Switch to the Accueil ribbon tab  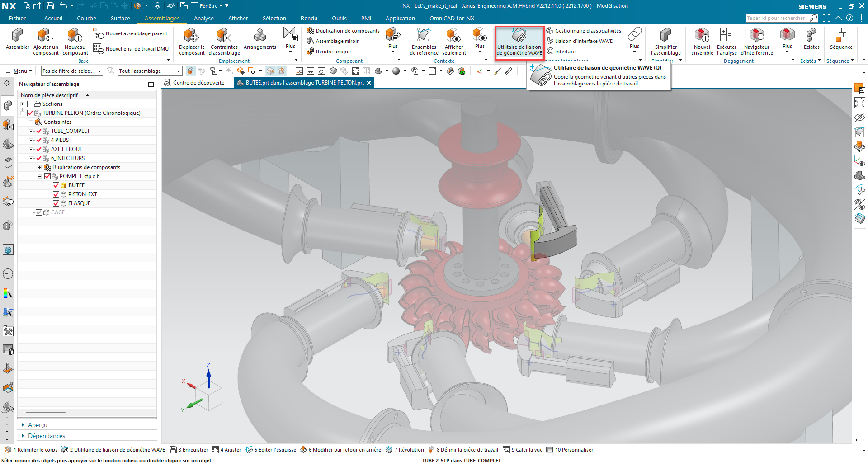tap(53, 18)
